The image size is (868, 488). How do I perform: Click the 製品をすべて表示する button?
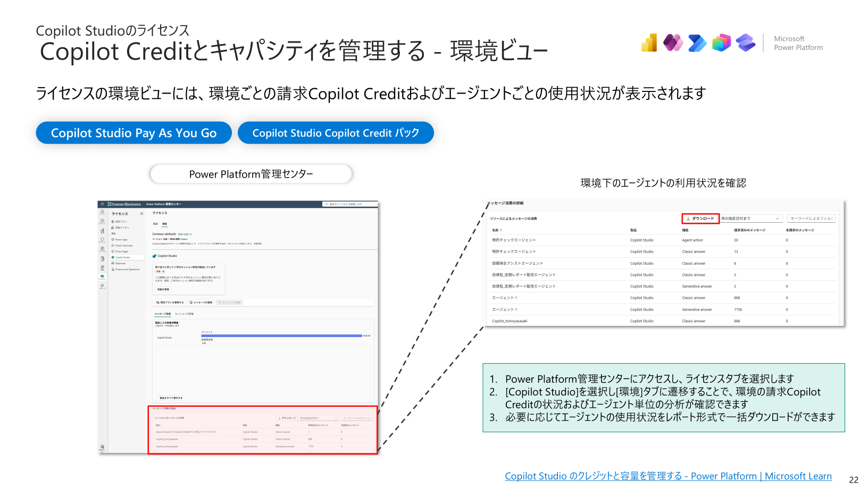171,398
